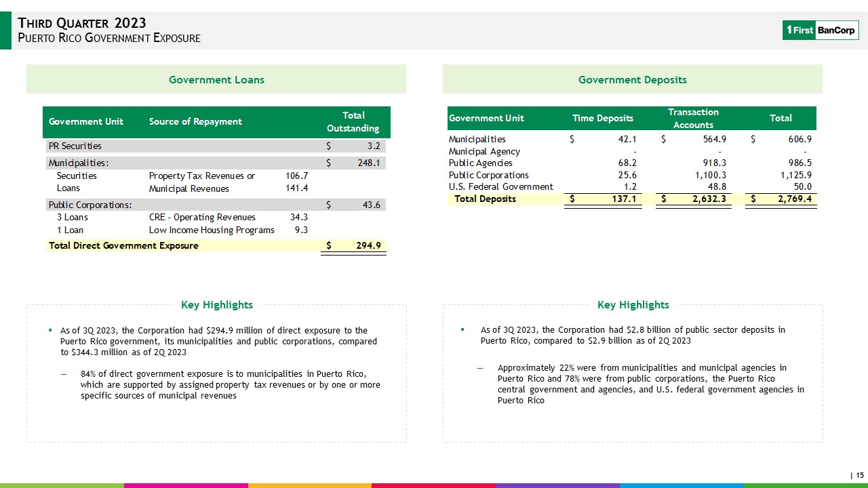
Task: Click the U.S. Federal Government row label
Action: 500,186
